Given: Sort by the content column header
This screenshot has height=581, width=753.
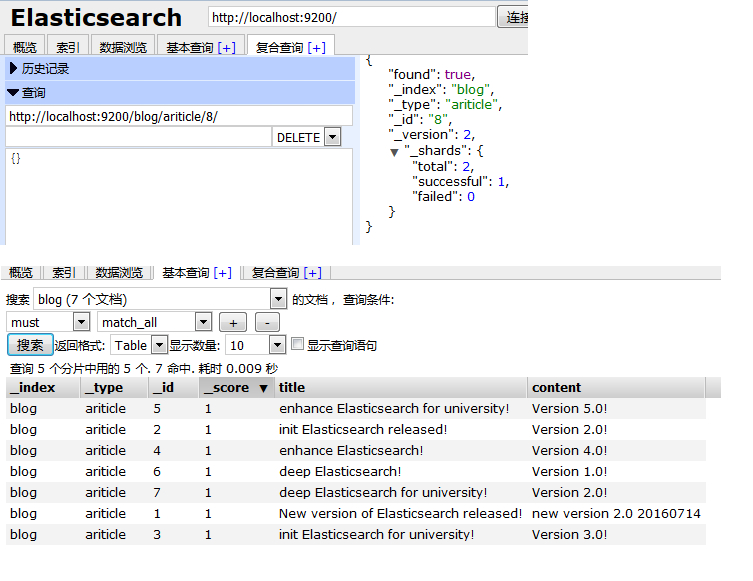Looking at the screenshot, I should pos(616,387).
